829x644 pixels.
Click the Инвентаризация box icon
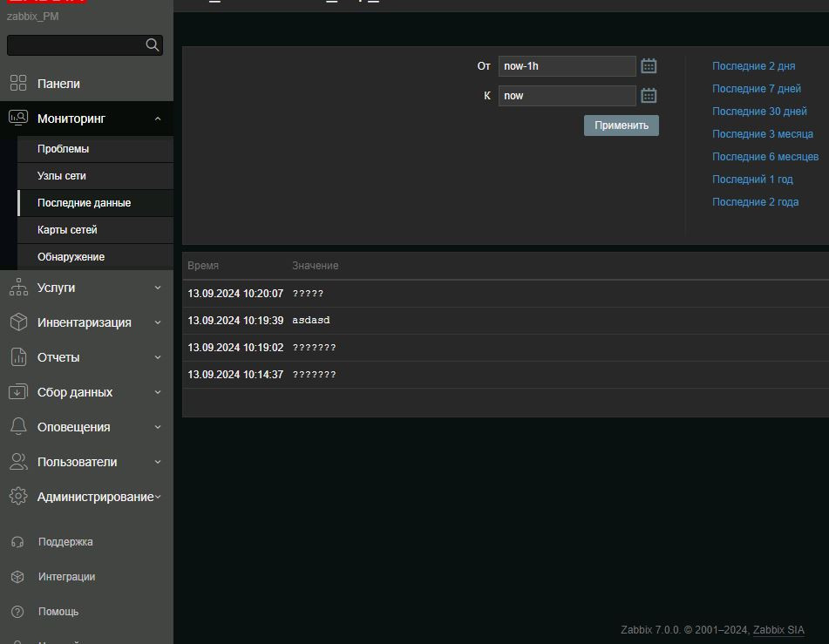click(x=18, y=322)
